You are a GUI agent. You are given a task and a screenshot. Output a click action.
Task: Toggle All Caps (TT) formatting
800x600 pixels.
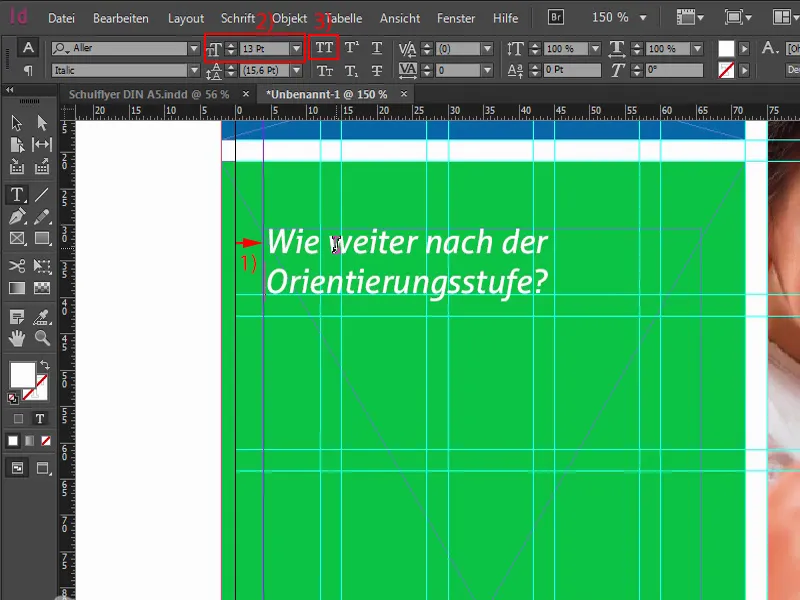[x=324, y=48]
